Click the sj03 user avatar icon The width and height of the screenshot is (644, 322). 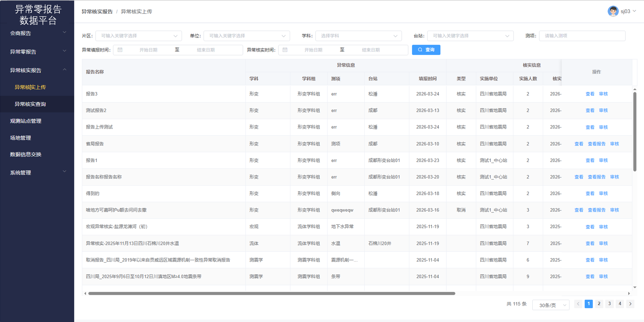613,11
